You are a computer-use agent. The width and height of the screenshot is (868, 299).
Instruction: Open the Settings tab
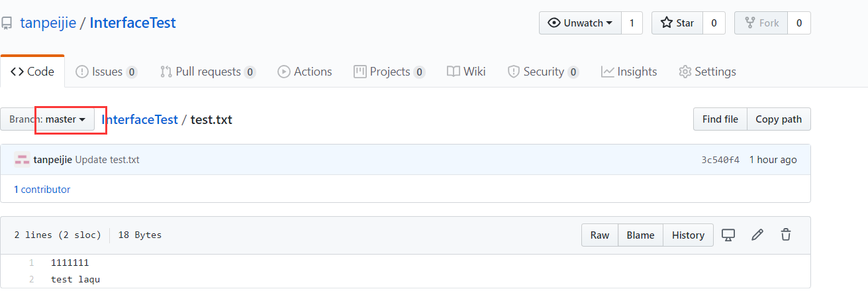pos(707,72)
